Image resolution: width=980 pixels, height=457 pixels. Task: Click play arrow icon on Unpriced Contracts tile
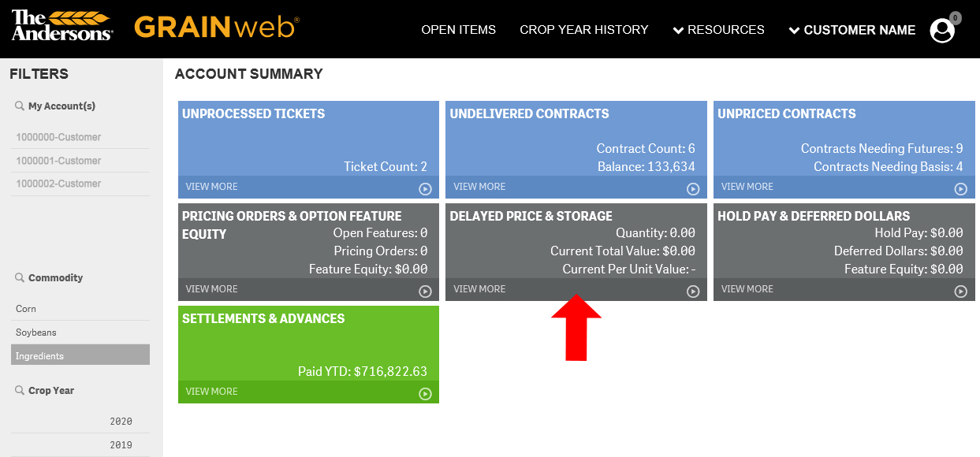960,189
